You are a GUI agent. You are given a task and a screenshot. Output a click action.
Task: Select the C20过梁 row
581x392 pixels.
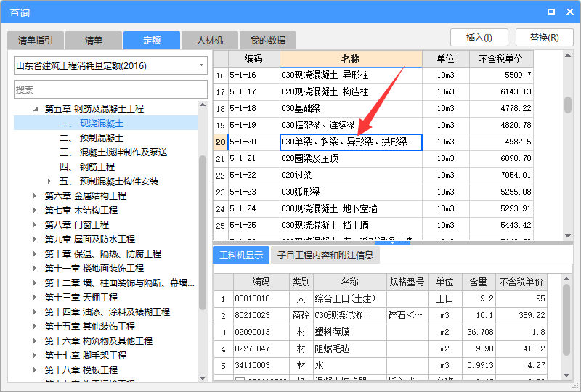(x=373, y=175)
